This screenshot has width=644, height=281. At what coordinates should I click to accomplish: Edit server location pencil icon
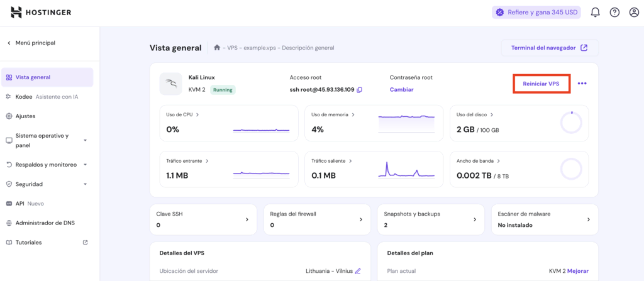[x=358, y=271]
